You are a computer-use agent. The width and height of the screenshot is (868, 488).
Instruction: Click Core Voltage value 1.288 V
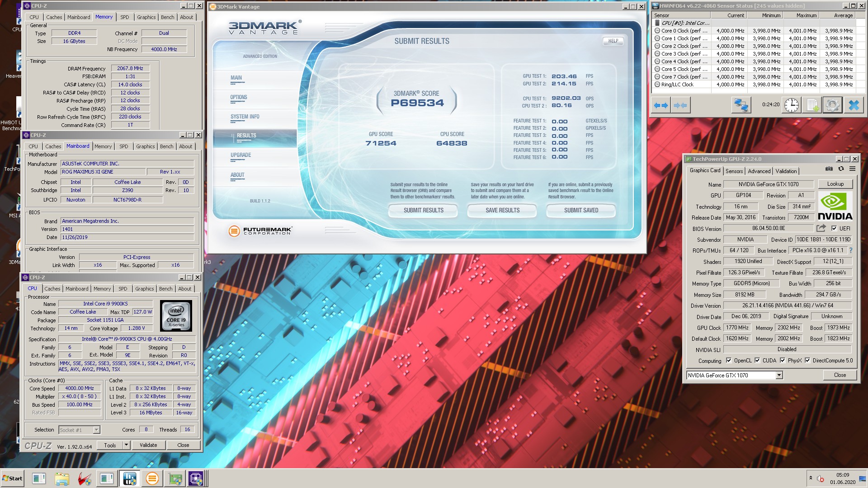point(137,328)
